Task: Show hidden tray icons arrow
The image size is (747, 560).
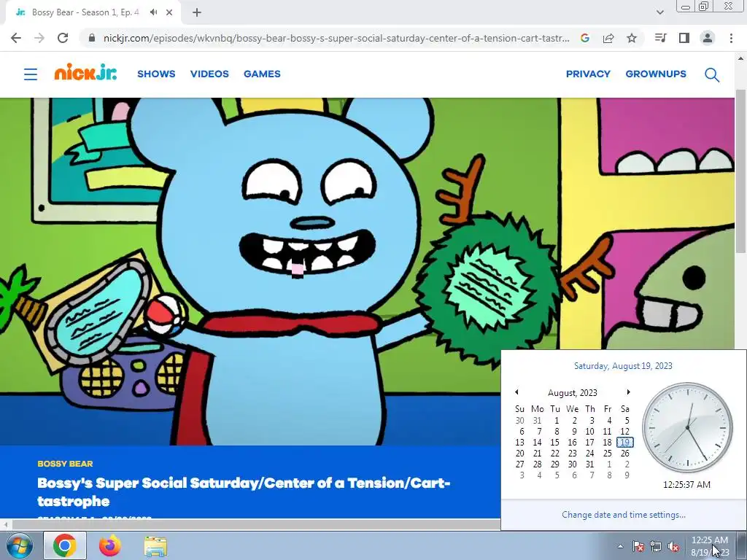Action: [620, 546]
